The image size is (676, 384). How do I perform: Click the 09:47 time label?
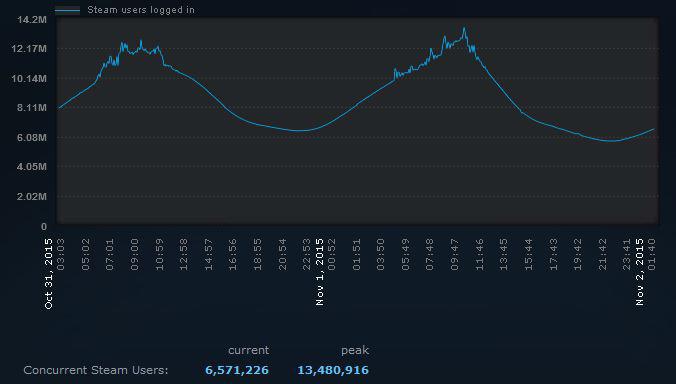pyautogui.click(x=455, y=254)
